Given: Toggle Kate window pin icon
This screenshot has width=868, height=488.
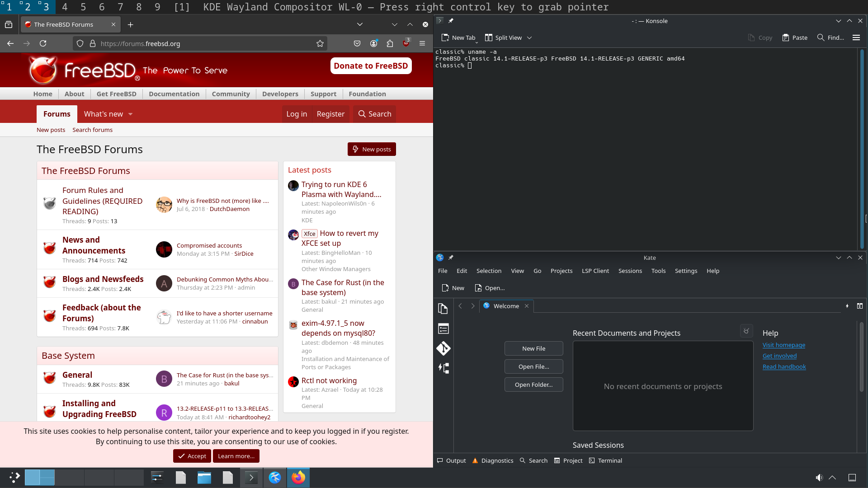Looking at the screenshot, I should (451, 258).
